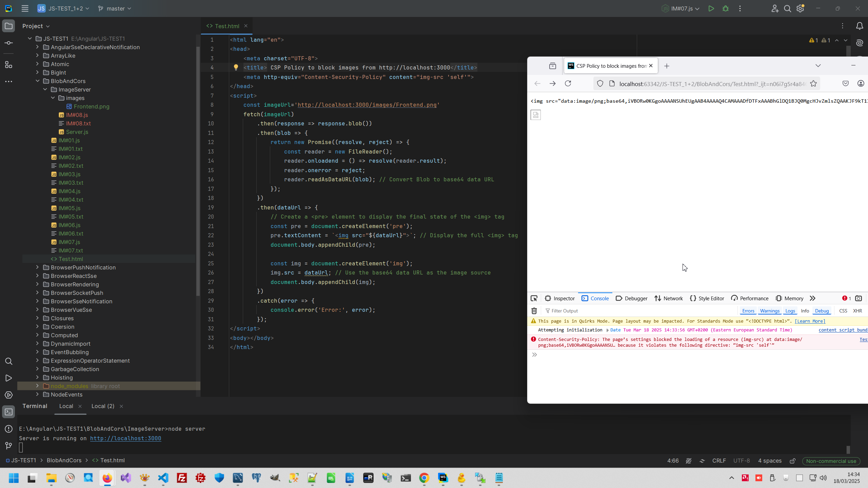Viewport: 868px width, 488px height.
Task: Click the Run button in top toolbar
Action: [711, 8]
